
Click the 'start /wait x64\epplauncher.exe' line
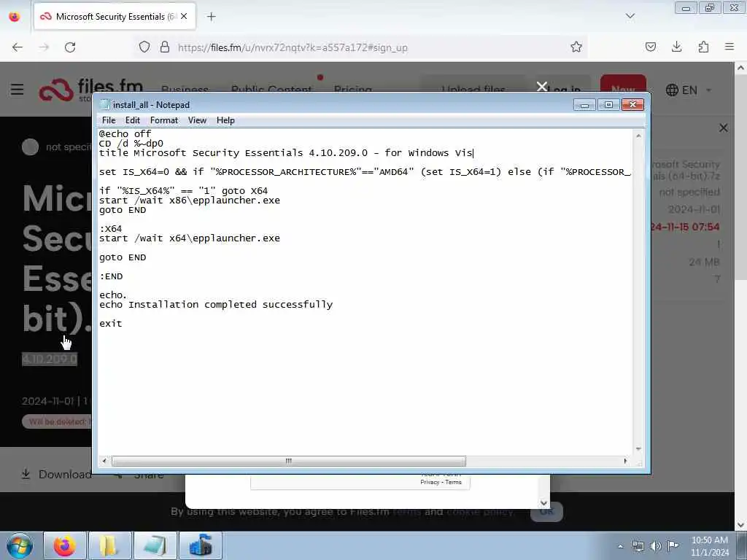[190, 238]
